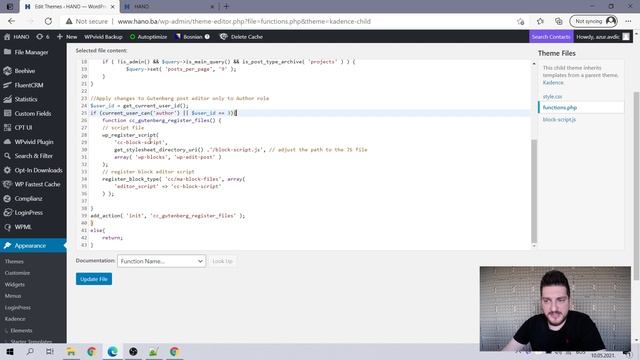This screenshot has width=640, height=360.
Task: Open Themes submenu link
Action: click(14, 262)
